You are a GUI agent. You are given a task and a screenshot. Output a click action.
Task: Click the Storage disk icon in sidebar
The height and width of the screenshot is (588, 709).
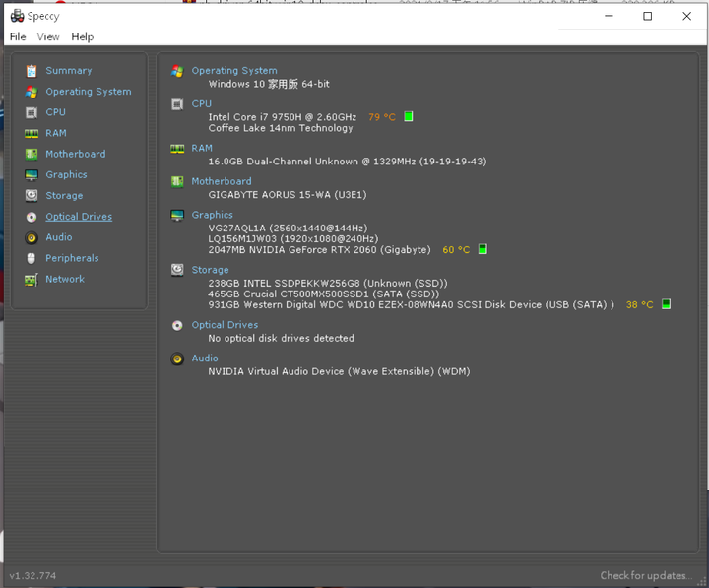(32, 195)
